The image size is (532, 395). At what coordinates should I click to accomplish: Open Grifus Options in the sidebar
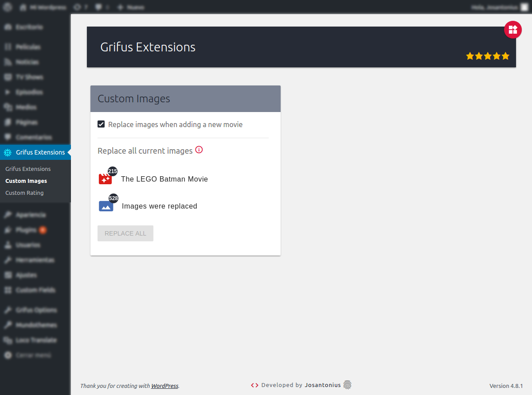[x=35, y=310]
